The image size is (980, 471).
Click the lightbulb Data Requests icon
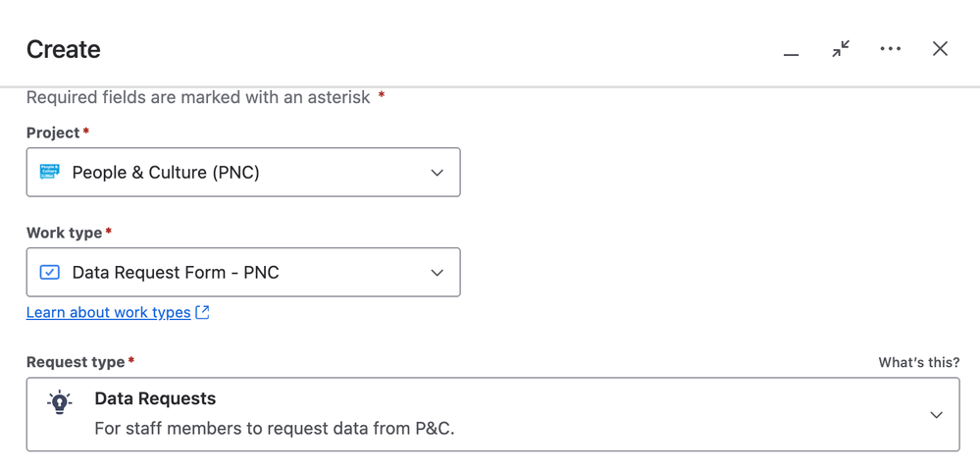click(x=60, y=402)
